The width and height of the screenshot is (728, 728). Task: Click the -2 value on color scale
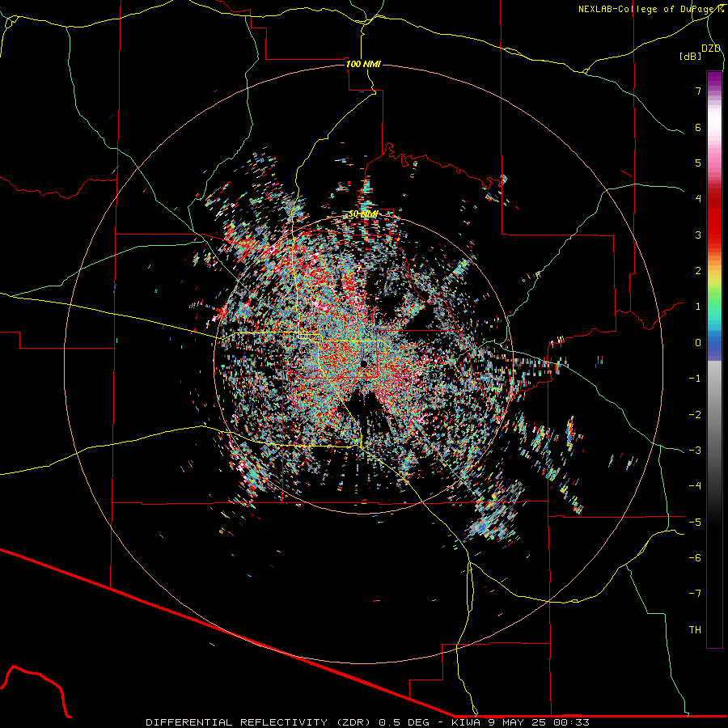(695, 414)
